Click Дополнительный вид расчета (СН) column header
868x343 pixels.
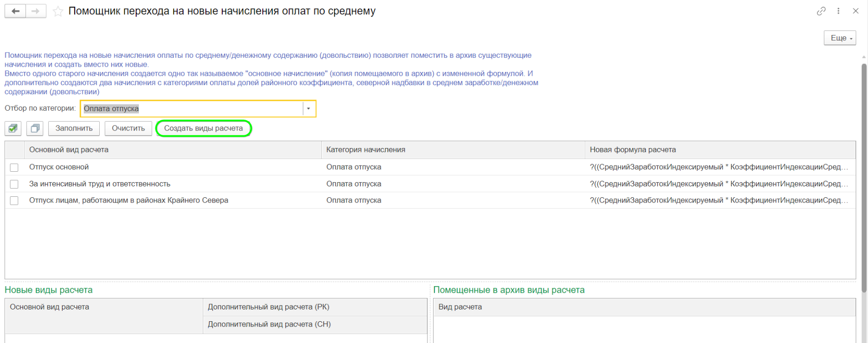[315, 325]
